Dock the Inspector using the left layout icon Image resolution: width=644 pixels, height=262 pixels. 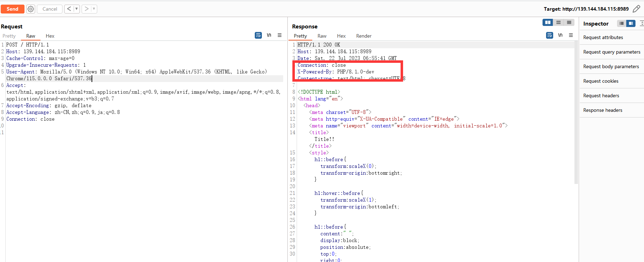tap(621, 23)
